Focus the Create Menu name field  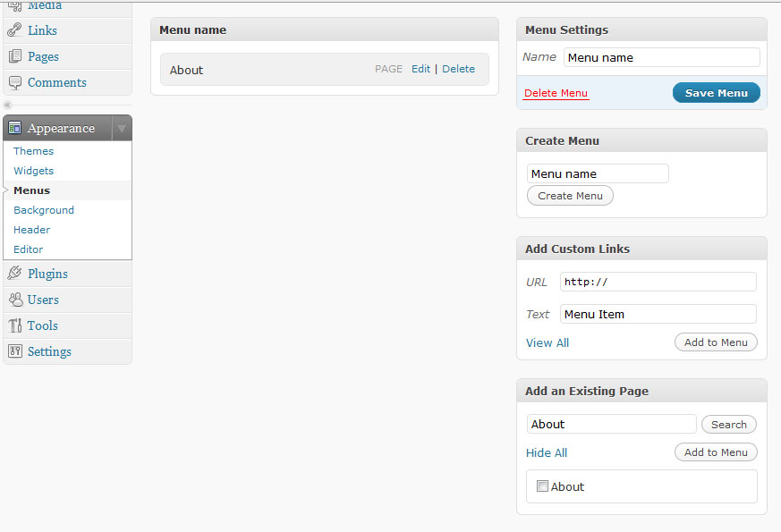pyautogui.click(x=598, y=173)
